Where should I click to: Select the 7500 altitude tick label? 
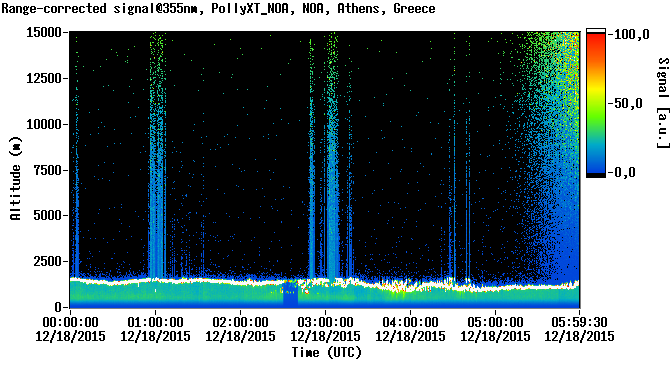(x=47, y=170)
